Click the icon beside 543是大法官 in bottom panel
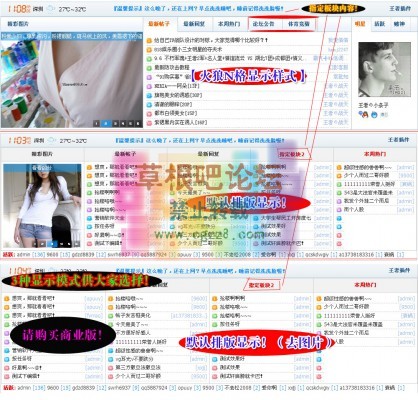This screenshot has width=418, height=400. coord(319,324)
